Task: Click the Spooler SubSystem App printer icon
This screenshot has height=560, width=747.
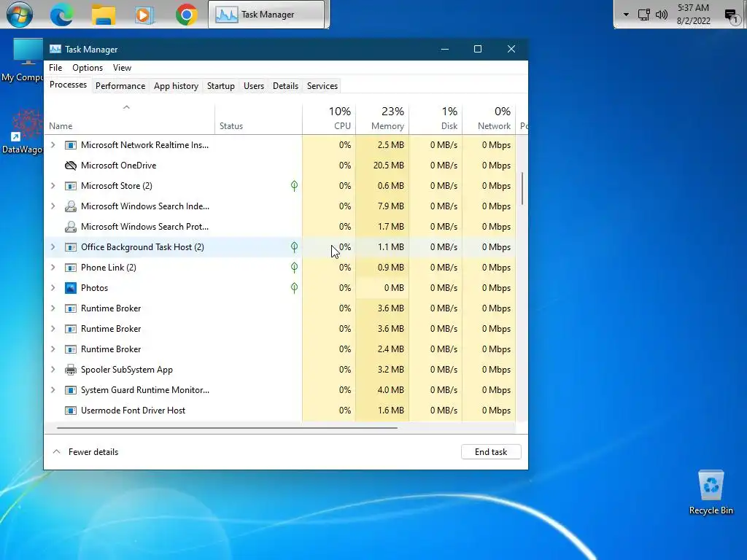Action: click(x=71, y=370)
